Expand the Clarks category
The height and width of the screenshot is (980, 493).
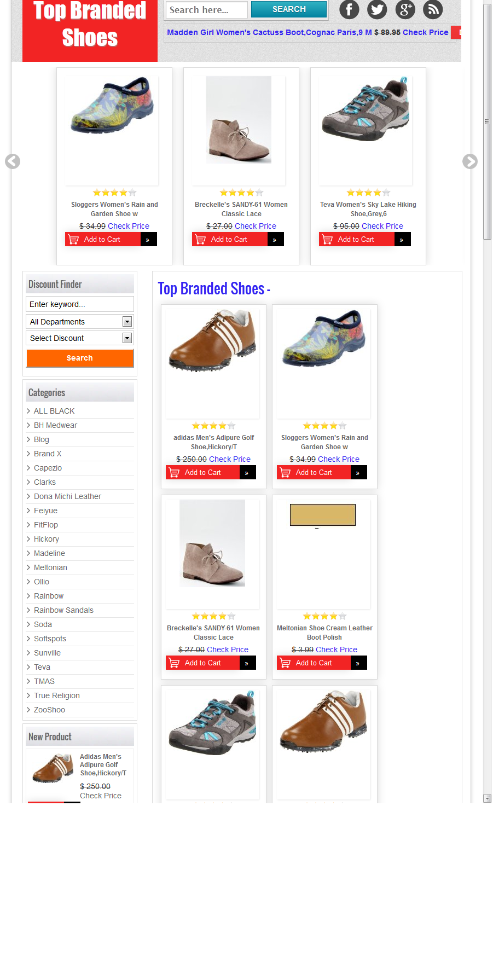(x=45, y=482)
